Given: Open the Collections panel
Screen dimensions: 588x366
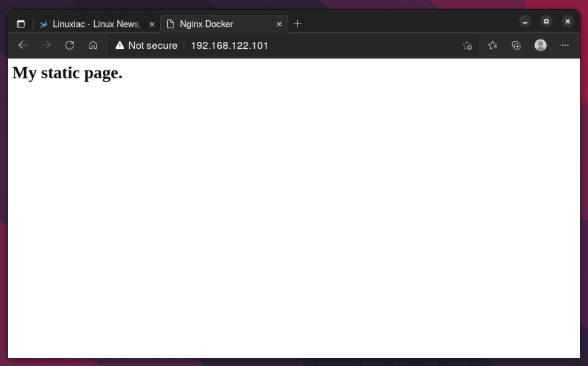Looking at the screenshot, I should click(516, 45).
